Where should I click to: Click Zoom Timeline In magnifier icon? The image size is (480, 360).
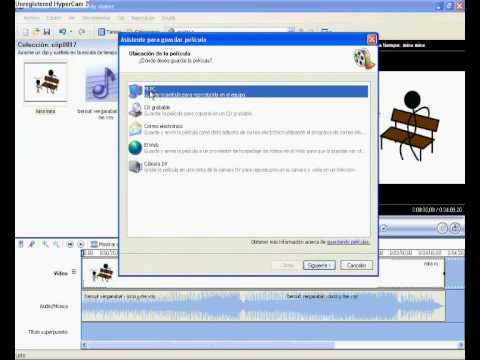click(45, 244)
